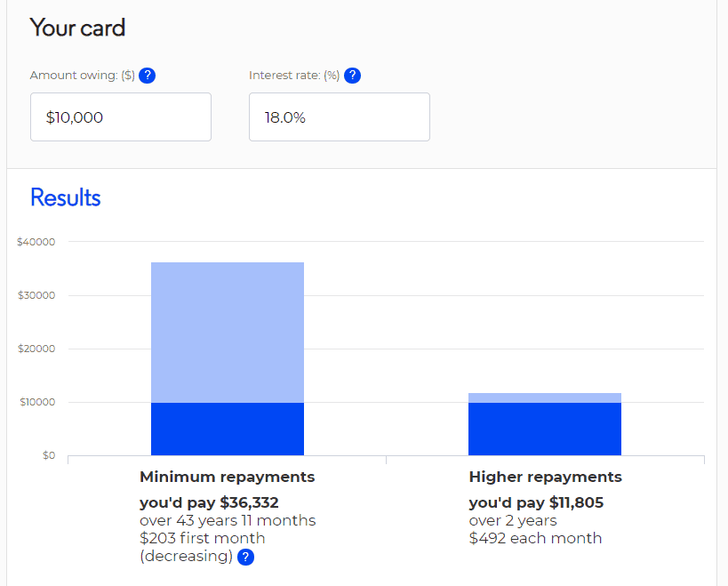The width and height of the screenshot is (728, 586).
Task: Select the light blue interest segment of Higher repayments bar
Action: (x=545, y=398)
